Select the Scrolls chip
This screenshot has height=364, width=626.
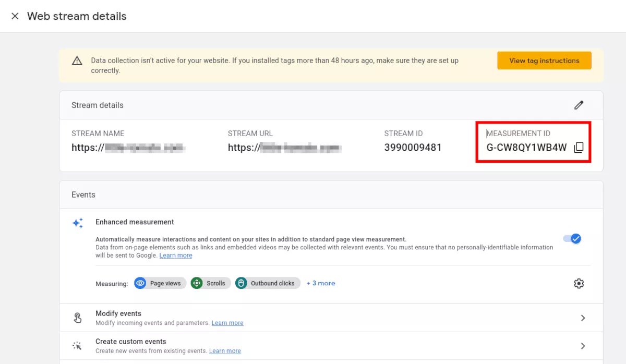click(x=210, y=283)
